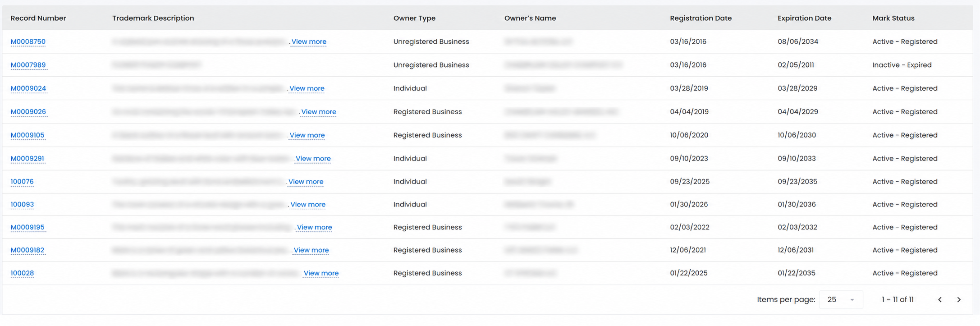Select the expiration date 12/06/2031
Screen dimensions: 980x326
(x=796, y=250)
